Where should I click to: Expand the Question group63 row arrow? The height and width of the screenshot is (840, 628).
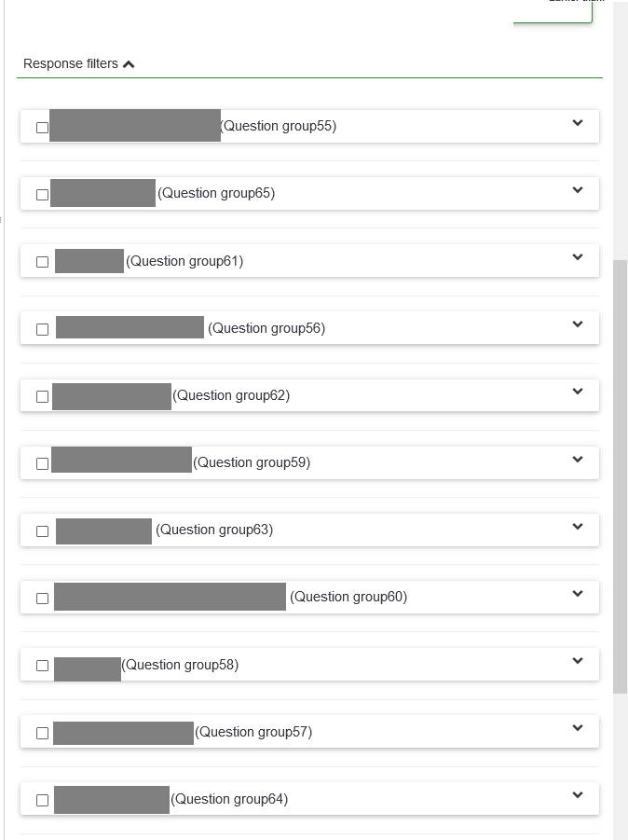point(578,527)
